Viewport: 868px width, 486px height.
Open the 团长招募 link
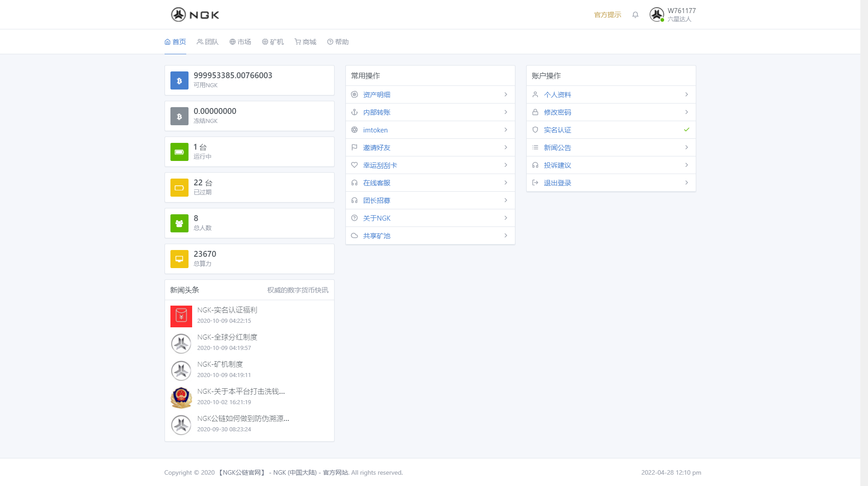pyautogui.click(x=377, y=200)
